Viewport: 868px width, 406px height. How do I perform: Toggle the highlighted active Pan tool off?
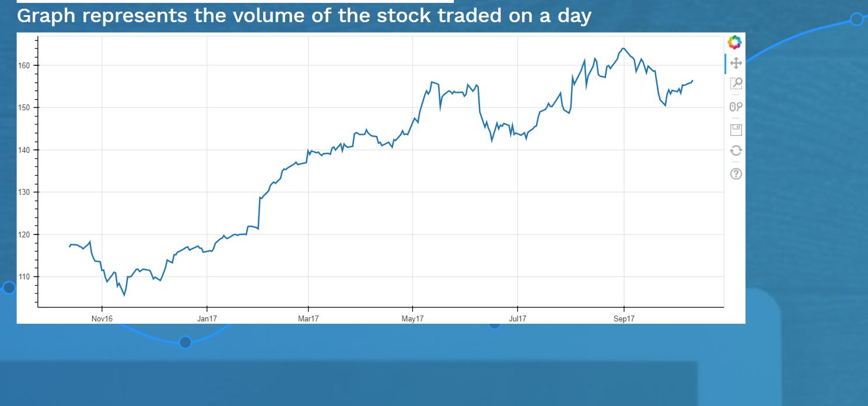point(736,63)
